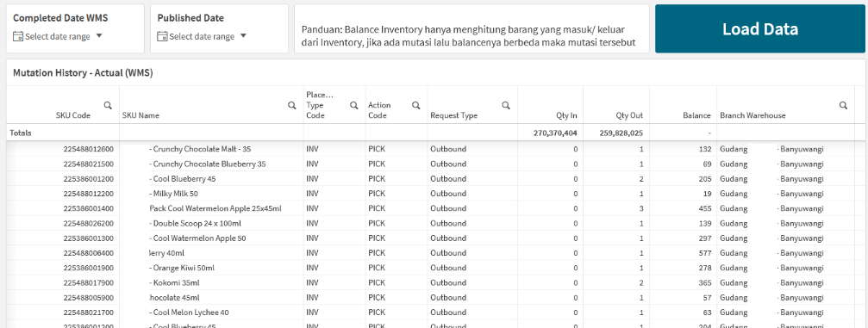Click the Panduan guidance text box
868x328 pixels.
[471, 28]
